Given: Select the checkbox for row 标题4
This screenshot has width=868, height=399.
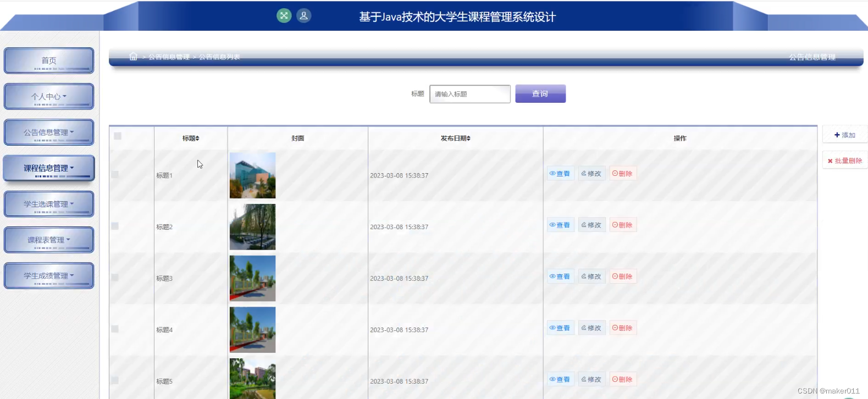Looking at the screenshot, I should 115,329.
